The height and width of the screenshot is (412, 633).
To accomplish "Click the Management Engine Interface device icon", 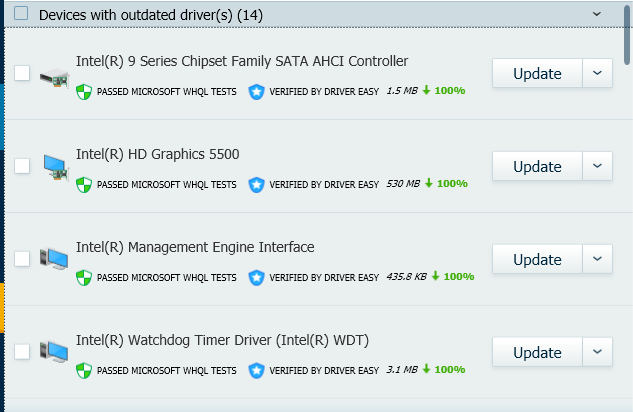I will pyautogui.click(x=55, y=258).
